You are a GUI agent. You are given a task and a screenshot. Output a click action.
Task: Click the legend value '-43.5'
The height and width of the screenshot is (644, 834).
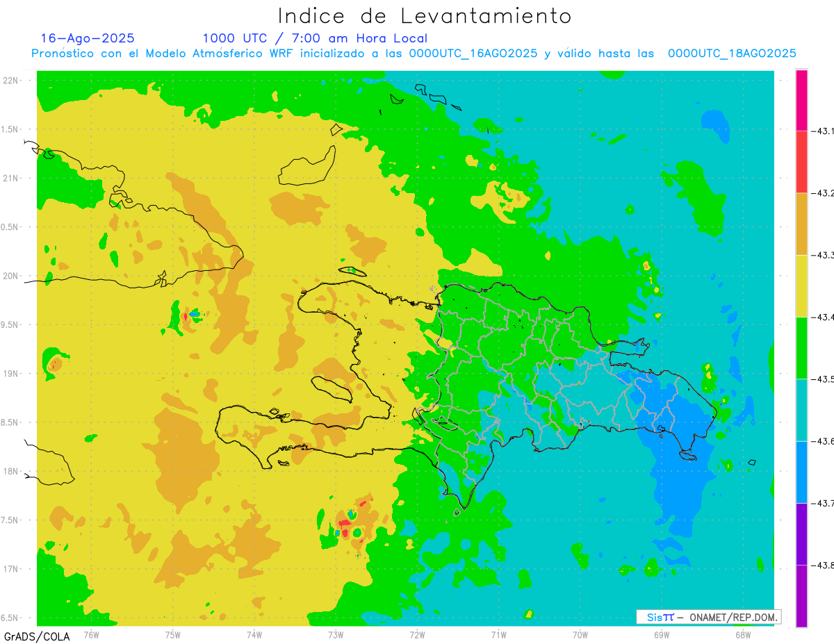pyautogui.click(x=824, y=379)
